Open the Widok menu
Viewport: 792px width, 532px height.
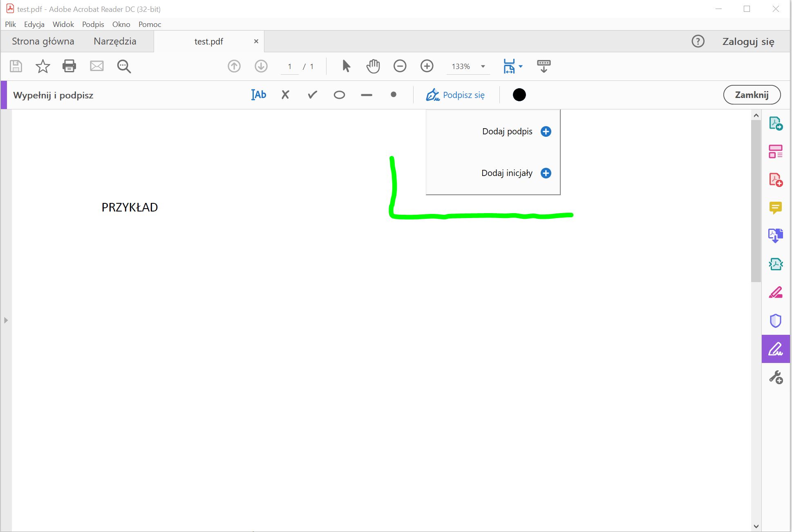click(63, 24)
